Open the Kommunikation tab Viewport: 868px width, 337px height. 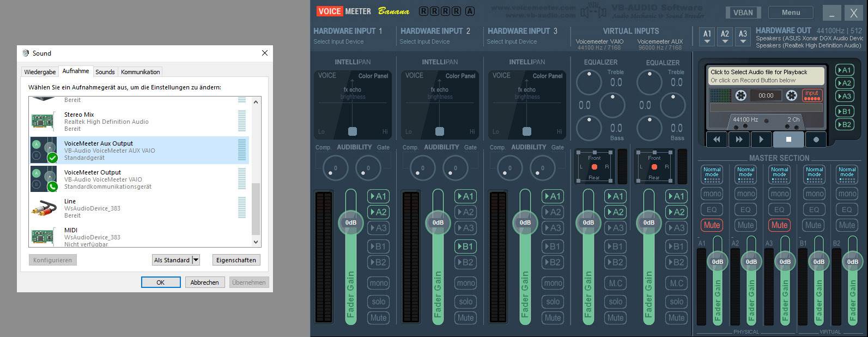[140, 72]
